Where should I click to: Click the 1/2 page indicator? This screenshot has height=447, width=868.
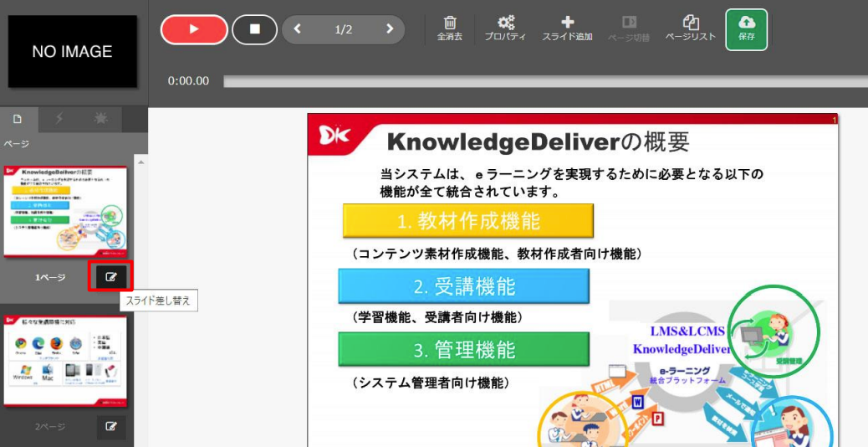(x=343, y=30)
